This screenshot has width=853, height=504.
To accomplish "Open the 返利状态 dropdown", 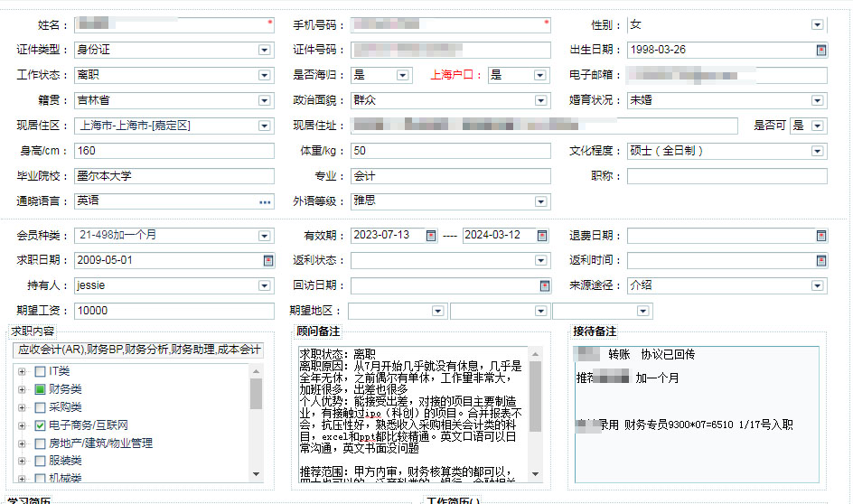I will pos(540,260).
